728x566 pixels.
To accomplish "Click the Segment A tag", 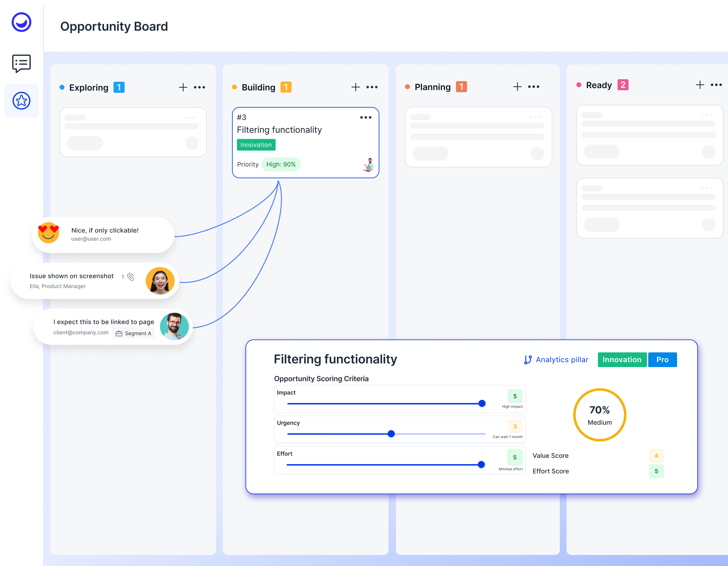I will tap(134, 333).
